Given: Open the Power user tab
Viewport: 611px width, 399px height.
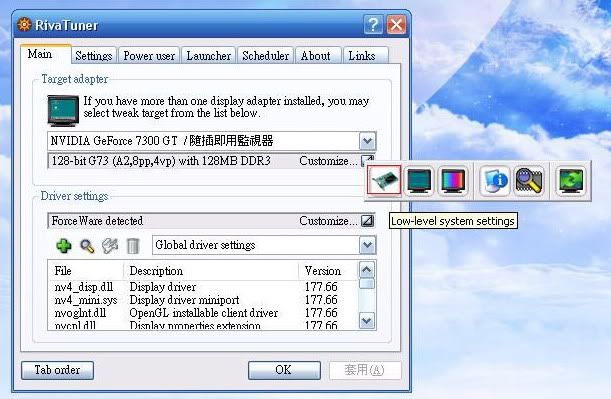Looking at the screenshot, I should coord(149,56).
